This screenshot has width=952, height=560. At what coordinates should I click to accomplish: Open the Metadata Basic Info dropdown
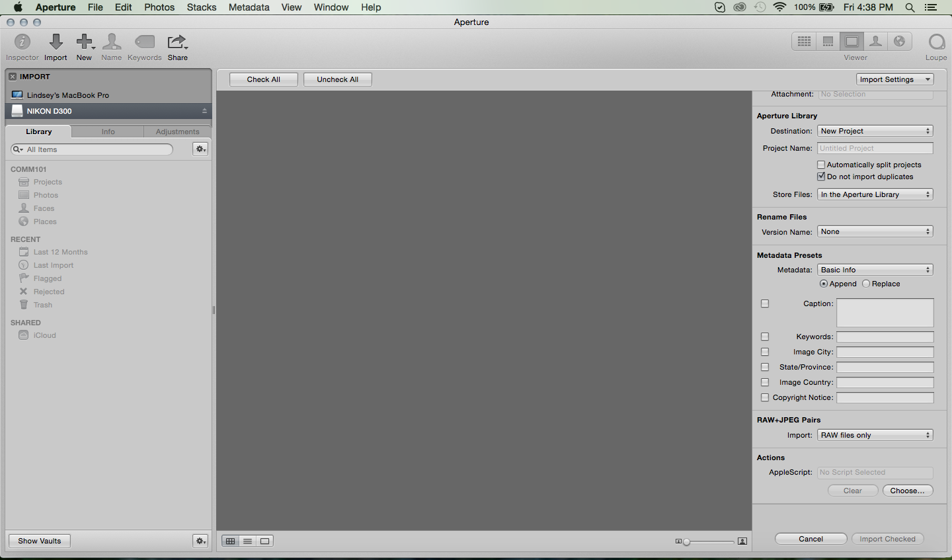click(x=875, y=270)
